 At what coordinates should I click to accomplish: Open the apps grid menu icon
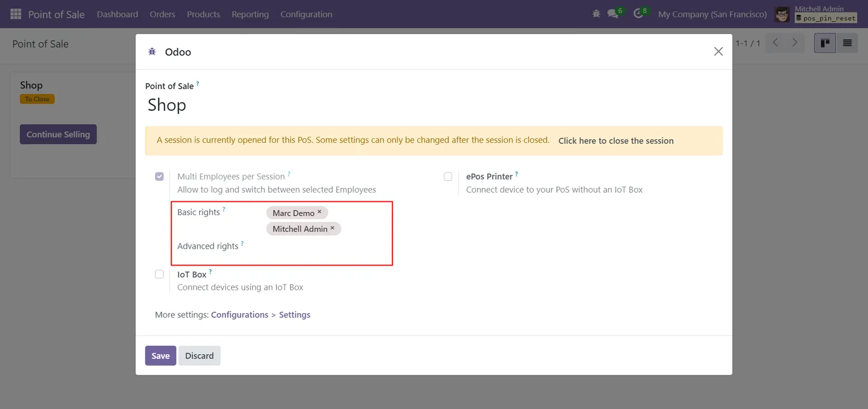point(16,14)
